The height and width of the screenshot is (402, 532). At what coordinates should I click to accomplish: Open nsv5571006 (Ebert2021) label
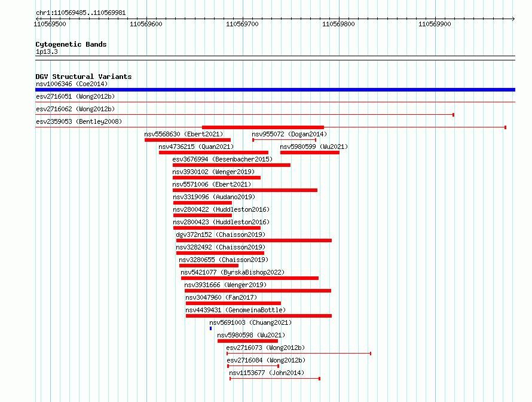tap(212, 184)
